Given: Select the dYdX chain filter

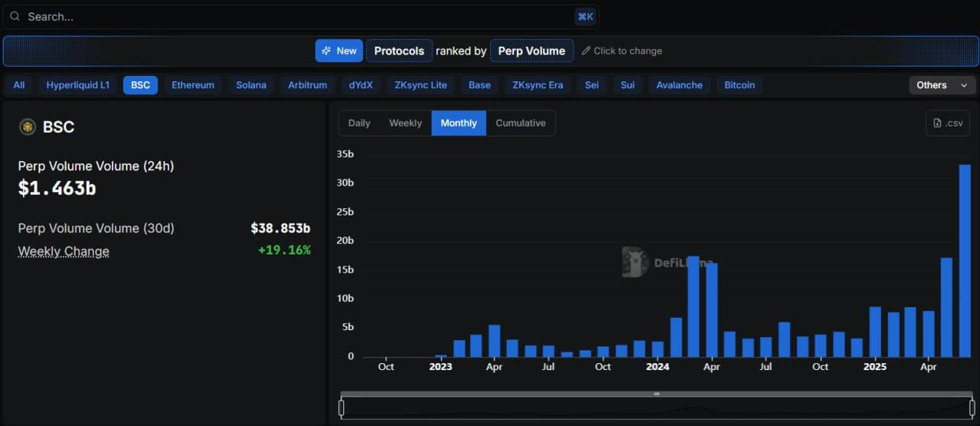Looking at the screenshot, I should click(x=361, y=85).
